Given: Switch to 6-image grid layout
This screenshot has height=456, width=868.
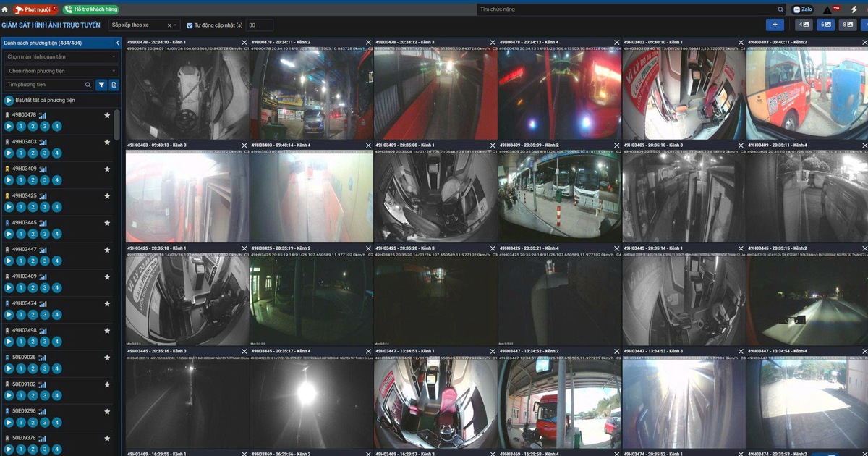Looking at the screenshot, I should [825, 25].
